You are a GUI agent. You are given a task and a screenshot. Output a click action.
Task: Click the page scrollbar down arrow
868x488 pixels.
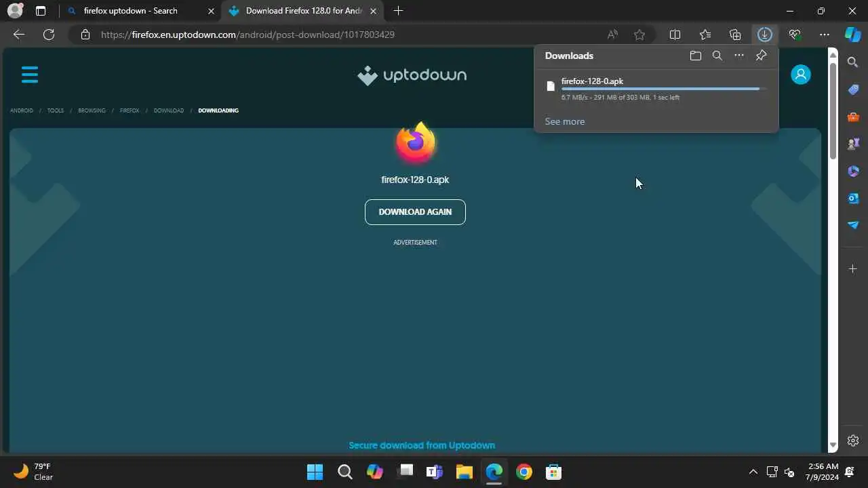(833, 446)
